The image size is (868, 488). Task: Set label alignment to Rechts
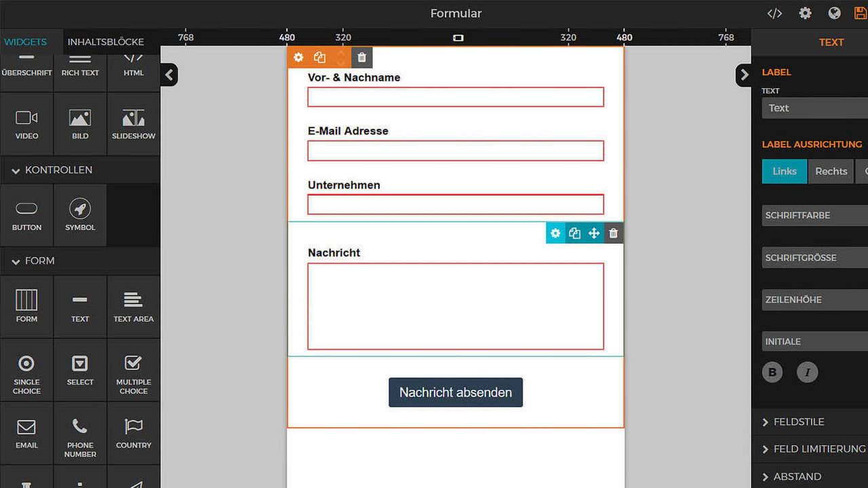point(831,171)
